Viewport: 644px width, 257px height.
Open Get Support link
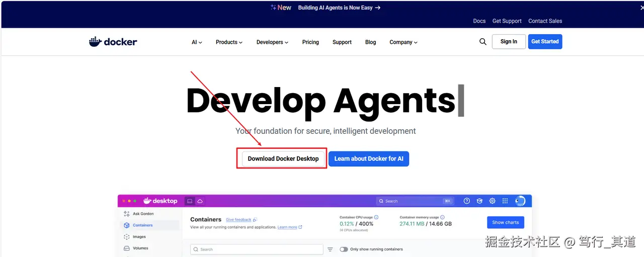click(x=507, y=21)
